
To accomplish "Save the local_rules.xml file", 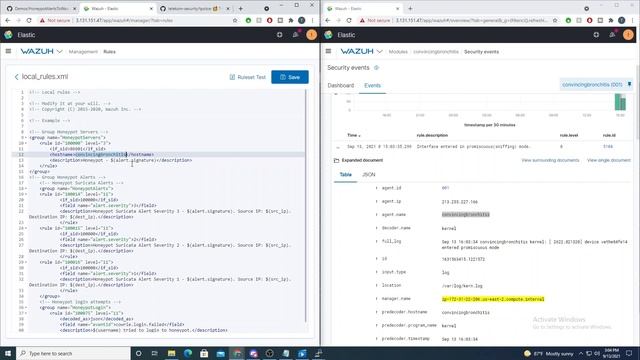I will point(290,77).
